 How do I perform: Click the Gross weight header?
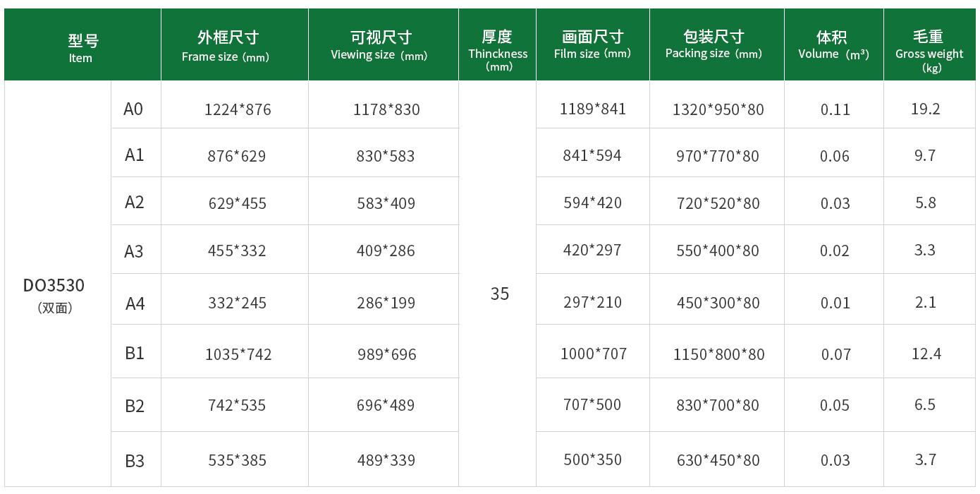(x=930, y=44)
